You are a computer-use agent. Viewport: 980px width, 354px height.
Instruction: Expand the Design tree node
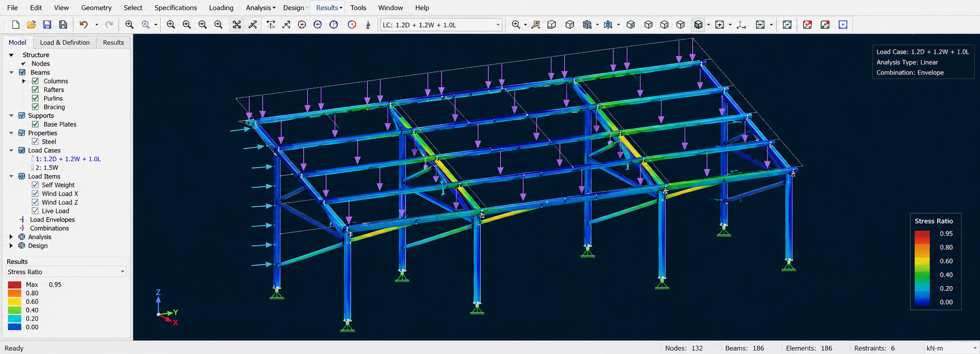[x=11, y=246]
